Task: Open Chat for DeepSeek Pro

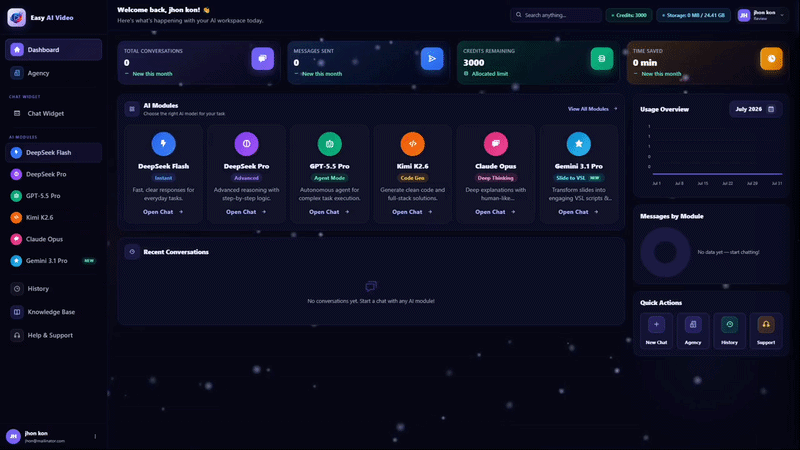Action: pos(246,212)
